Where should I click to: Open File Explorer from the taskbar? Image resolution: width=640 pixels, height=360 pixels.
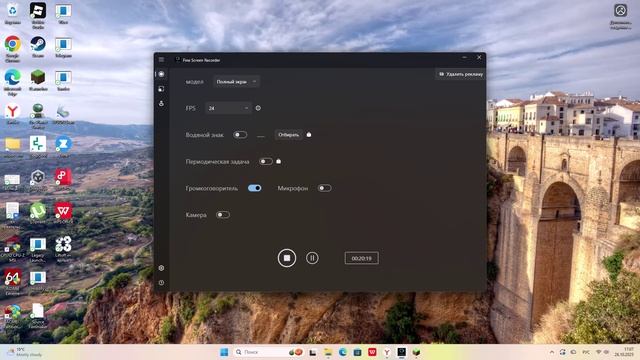(x=328, y=352)
